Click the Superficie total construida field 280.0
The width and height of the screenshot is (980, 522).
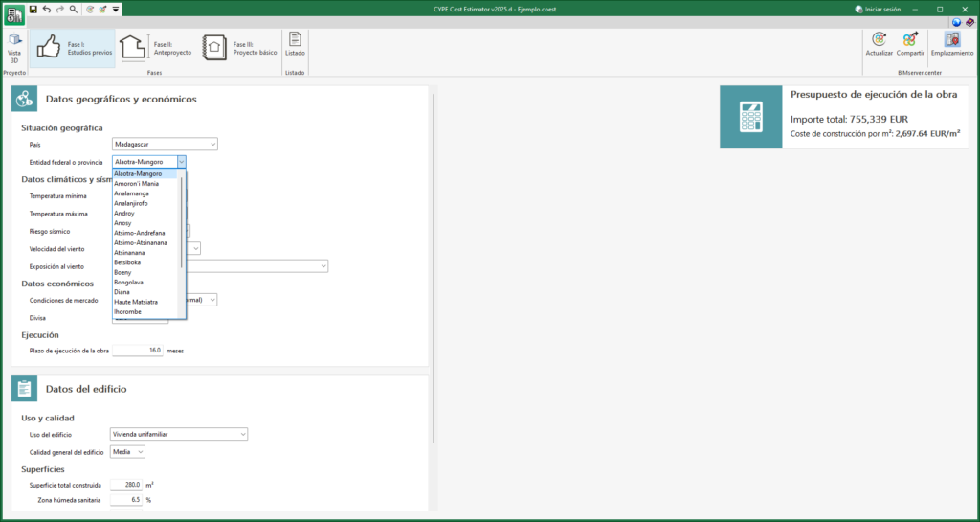(126, 485)
